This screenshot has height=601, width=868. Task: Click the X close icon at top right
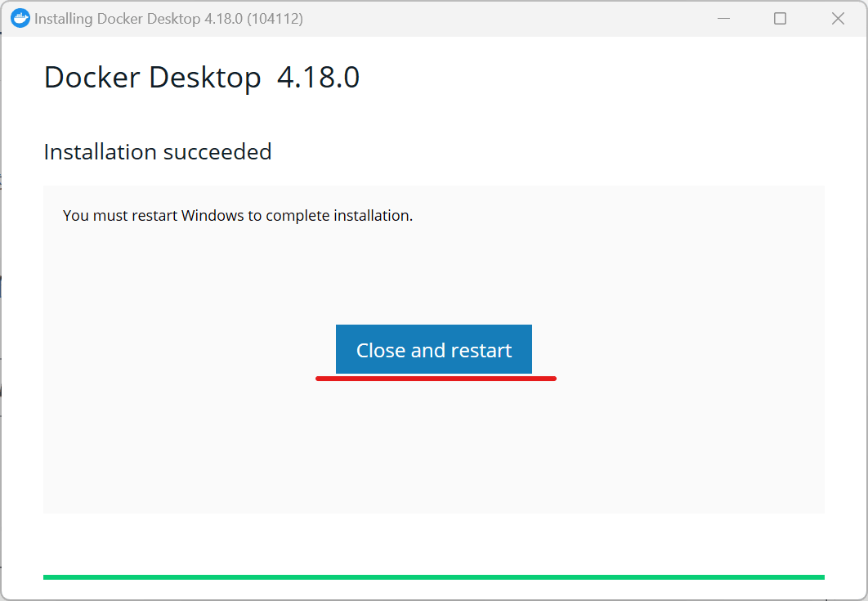pyautogui.click(x=838, y=18)
